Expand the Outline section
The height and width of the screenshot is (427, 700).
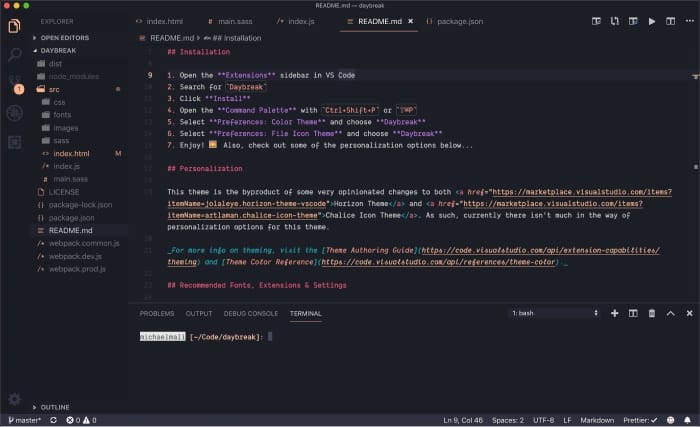[51, 407]
